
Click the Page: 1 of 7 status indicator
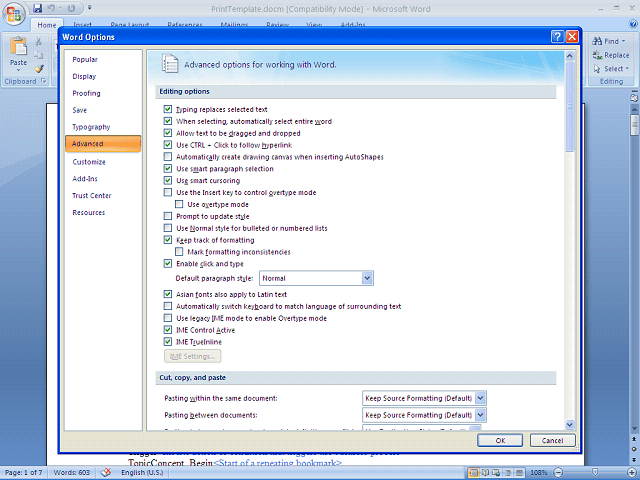24,473
